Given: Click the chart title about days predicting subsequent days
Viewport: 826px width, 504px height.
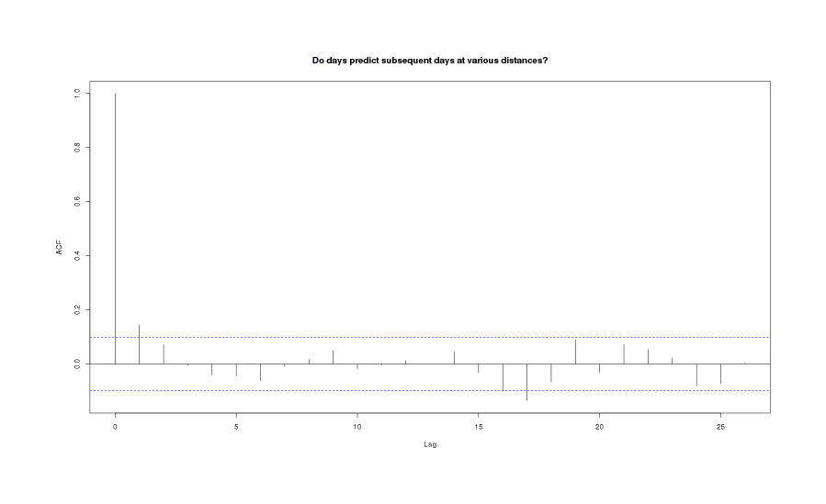Looking at the screenshot, I should (430, 61).
